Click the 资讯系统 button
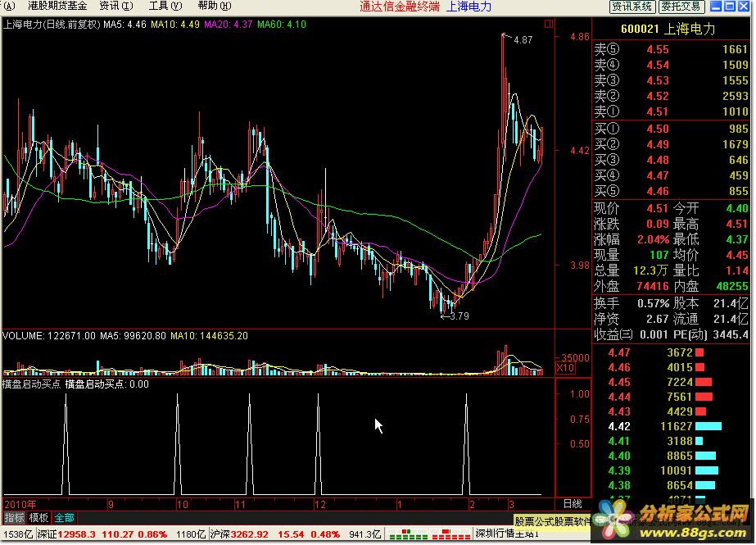This screenshot has width=756, height=545. pyautogui.click(x=632, y=7)
